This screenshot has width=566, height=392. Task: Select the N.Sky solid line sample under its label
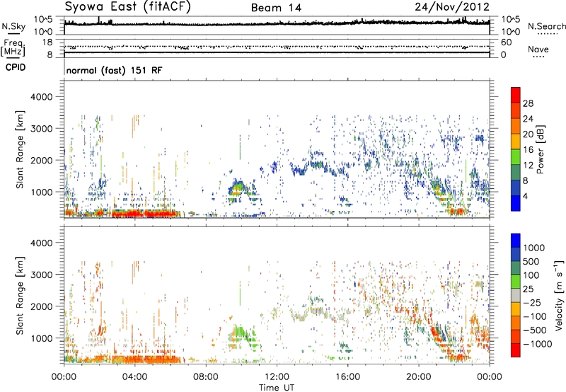(13, 33)
